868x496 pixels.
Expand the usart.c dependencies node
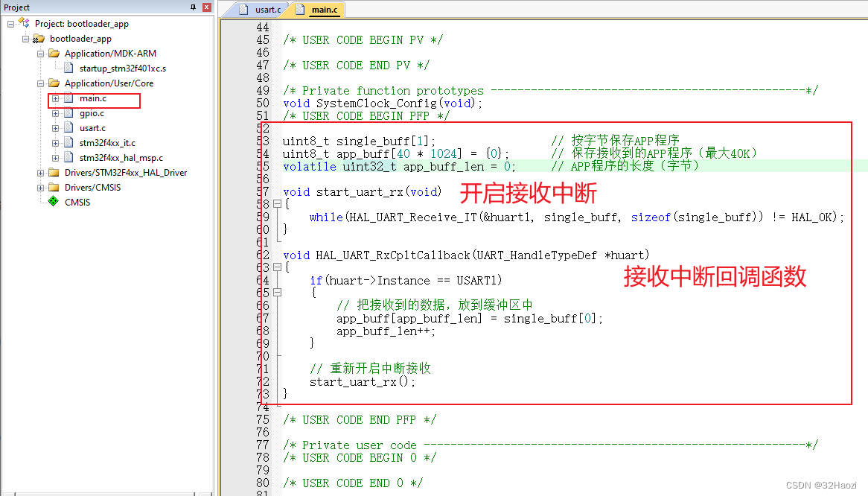click(x=55, y=128)
